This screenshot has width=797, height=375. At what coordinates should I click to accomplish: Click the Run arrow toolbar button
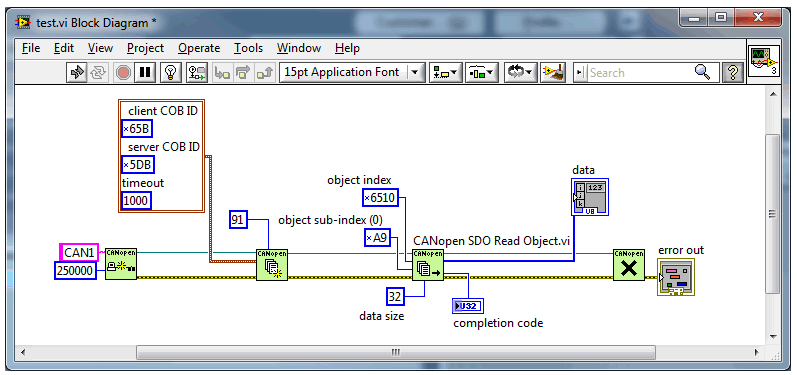77,73
